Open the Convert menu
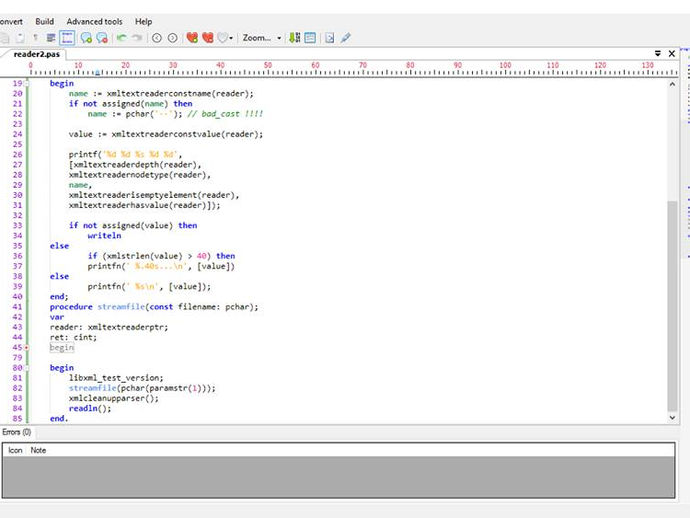Image resolution: width=690 pixels, height=518 pixels. click(x=11, y=22)
